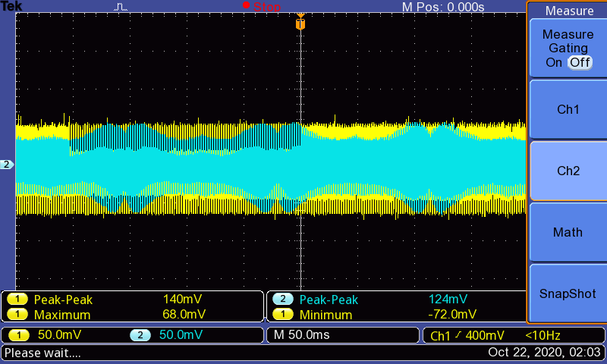
Task: Click the 124mV channel 2 peak-peak value
Action: (448, 299)
